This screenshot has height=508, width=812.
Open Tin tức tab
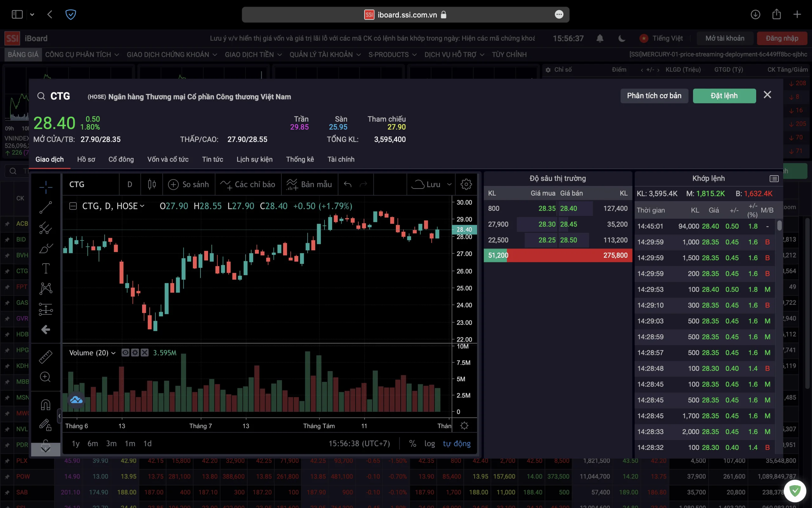tap(213, 159)
